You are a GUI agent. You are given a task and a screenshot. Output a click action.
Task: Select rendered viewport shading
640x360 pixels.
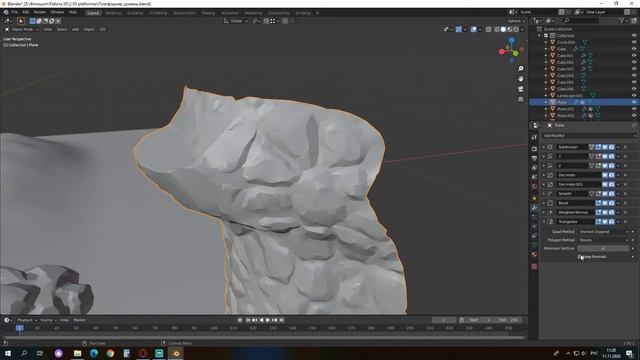click(x=516, y=29)
